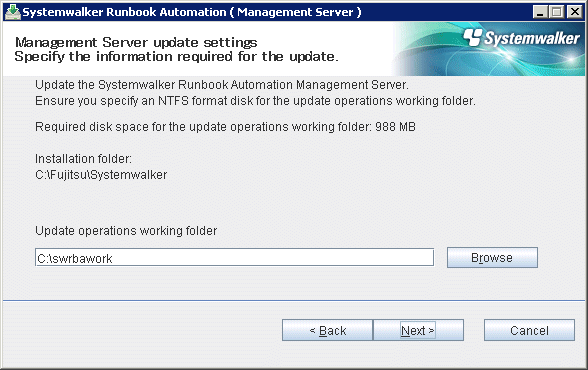Open the Browse folder dialog

(492, 258)
